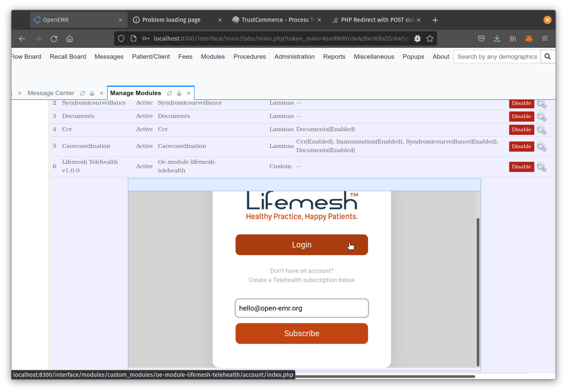Open the About menu
Screen dimensions: 567x392
point(441,57)
